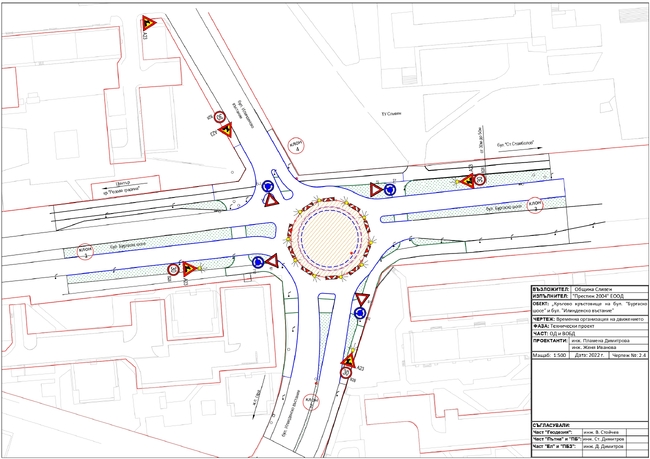The image size is (650, 459).
Task: Click the ФАЗА row in the title block
Action: click(589, 329)
